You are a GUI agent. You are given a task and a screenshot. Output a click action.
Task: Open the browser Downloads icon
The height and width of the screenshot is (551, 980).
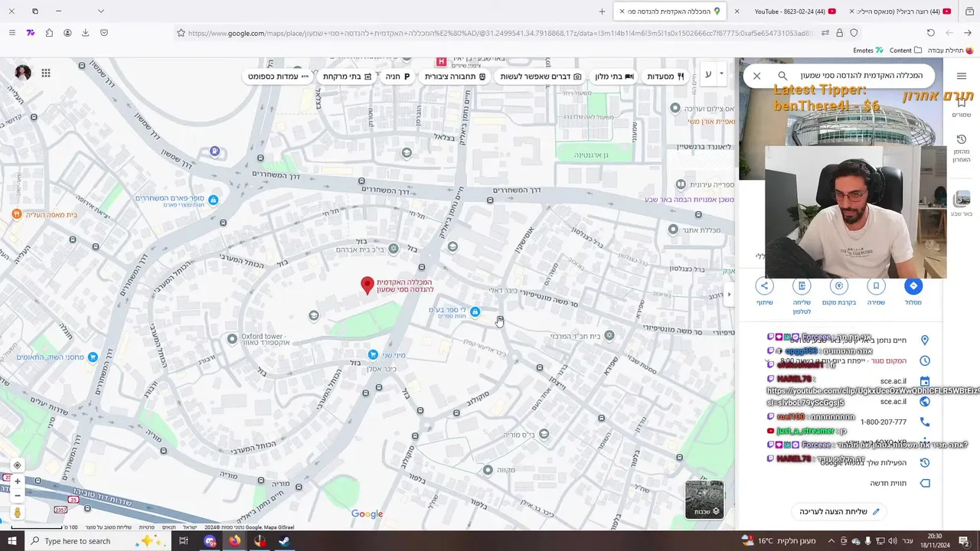pyautogui.click(x=85, y=33)
